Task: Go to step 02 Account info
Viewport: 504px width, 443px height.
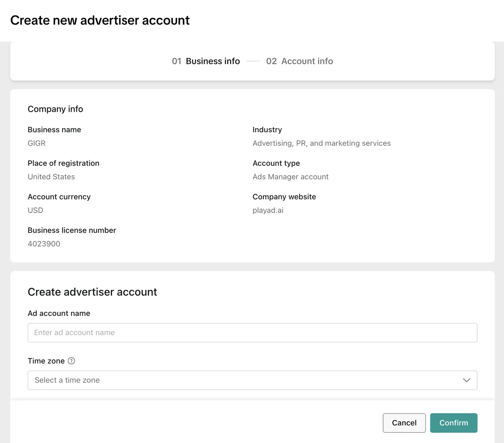Action: click(x=300, y=61)
